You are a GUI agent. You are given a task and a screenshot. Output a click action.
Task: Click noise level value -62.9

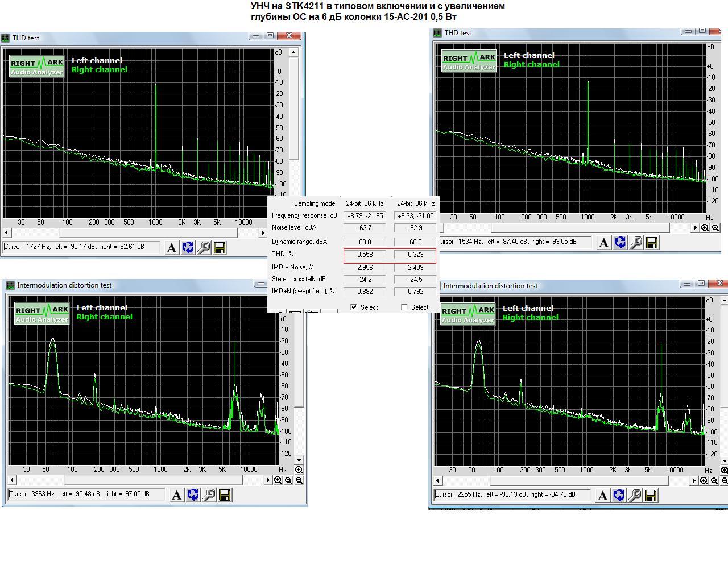(x=416, y=228)
